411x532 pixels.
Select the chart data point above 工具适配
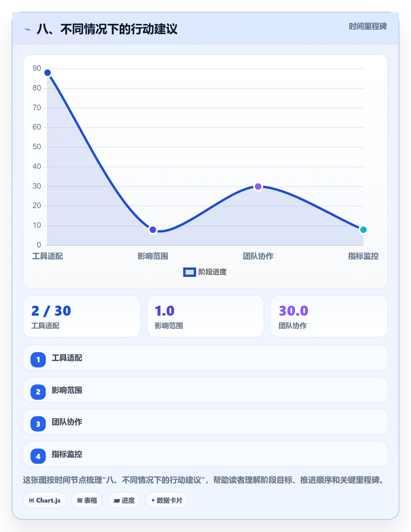click(x=48, y=73)
